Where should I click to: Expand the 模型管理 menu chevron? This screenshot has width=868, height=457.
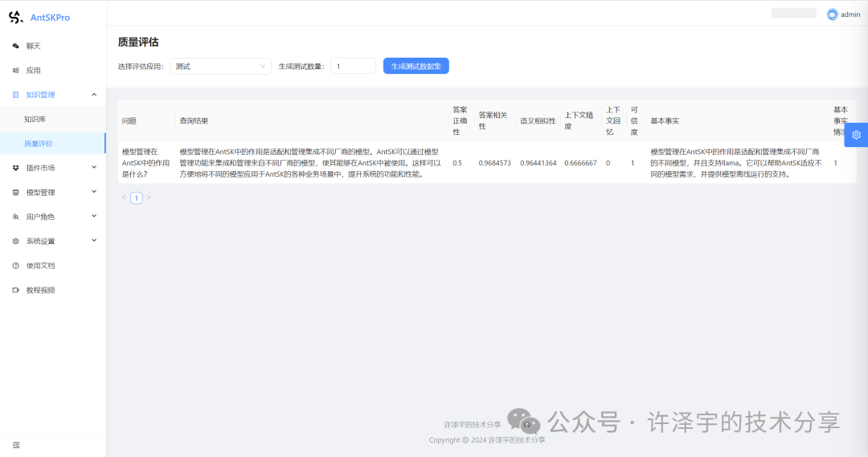[x=94, y=191]
